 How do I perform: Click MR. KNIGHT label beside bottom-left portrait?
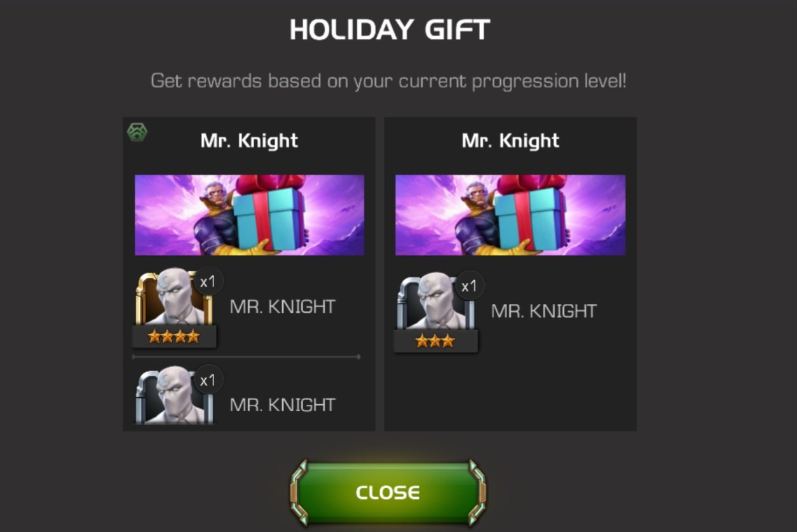tap(282, 405)
